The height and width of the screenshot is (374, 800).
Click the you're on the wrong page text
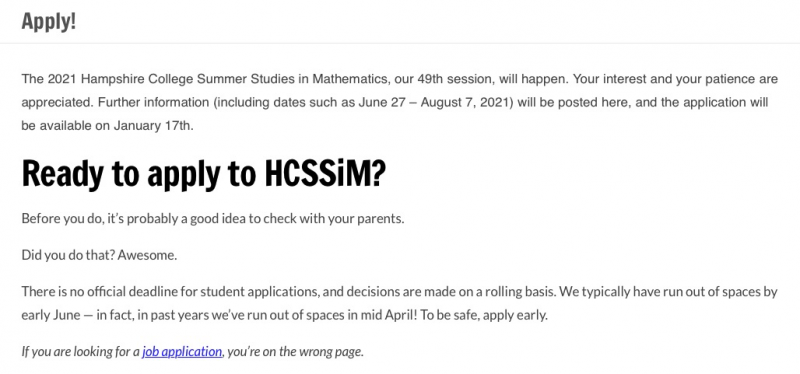point(295,352)
